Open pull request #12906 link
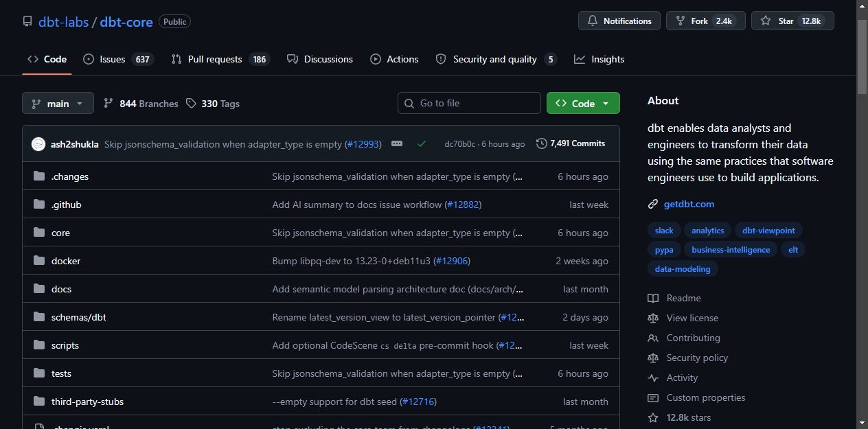This screenshot has width=868, height=429. pyautogui.click(x=453, y=261)
